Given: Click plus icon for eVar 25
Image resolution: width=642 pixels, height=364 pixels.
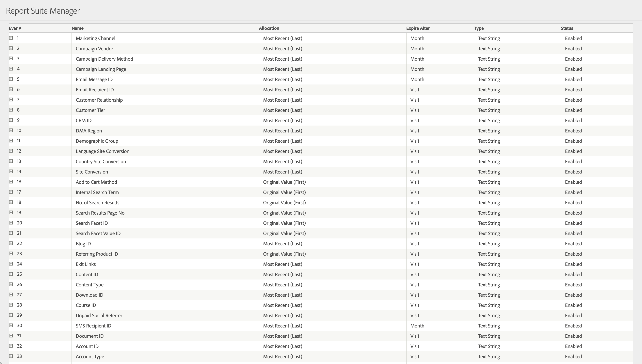Looking at the screenshot, I should 11,274.
